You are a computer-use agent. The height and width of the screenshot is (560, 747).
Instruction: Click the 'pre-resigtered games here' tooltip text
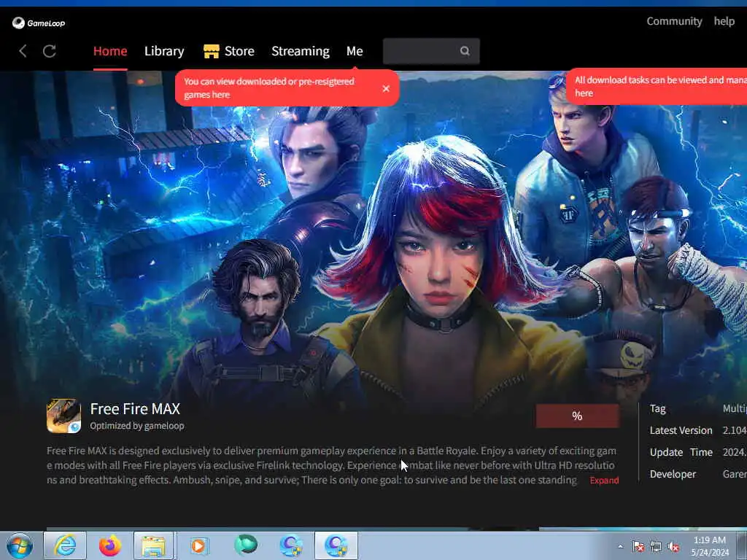[x=269, y=88]
